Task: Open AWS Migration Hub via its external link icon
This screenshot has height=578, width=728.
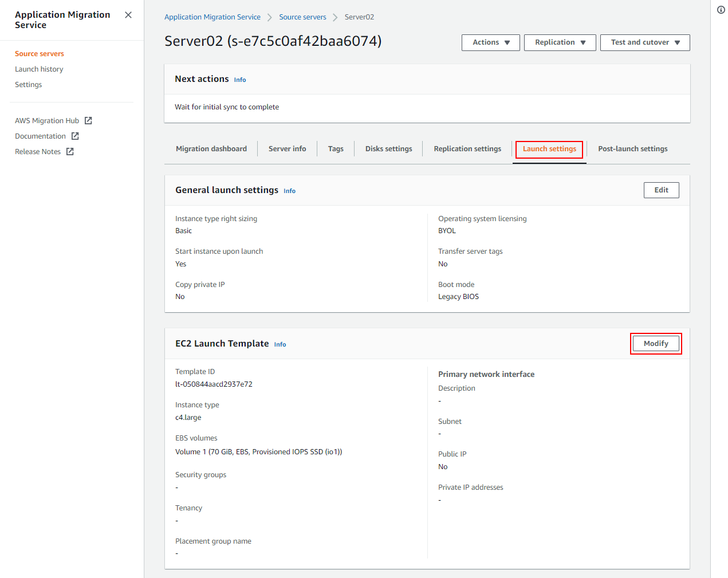Action: click(x=88, y=120)
